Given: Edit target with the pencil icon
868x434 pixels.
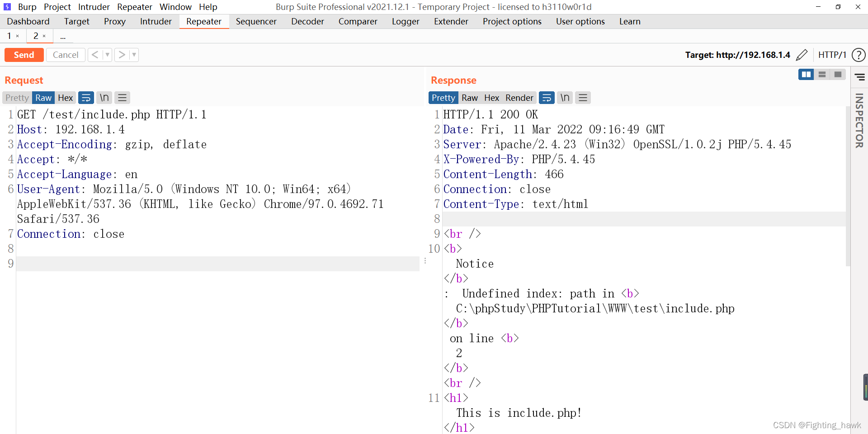Looking at the screenshot, I should click(x=802, y=55).
